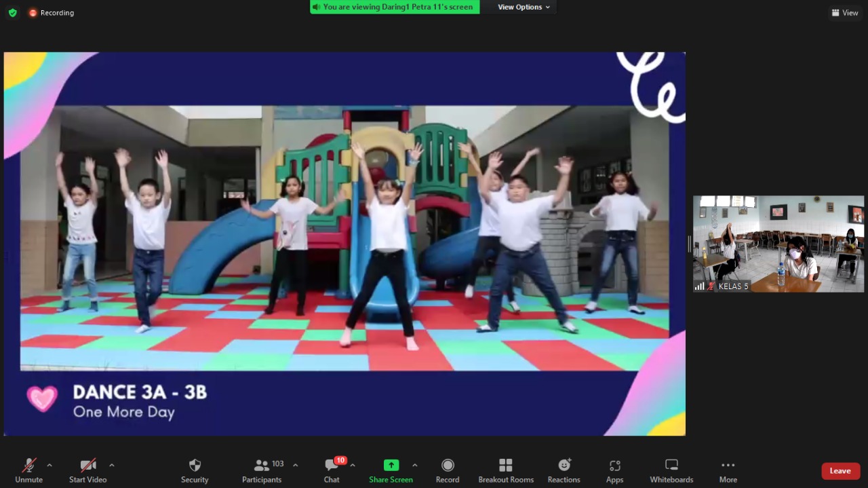
Task: Open the Apps panel
Action: click(x=614, y=470)
